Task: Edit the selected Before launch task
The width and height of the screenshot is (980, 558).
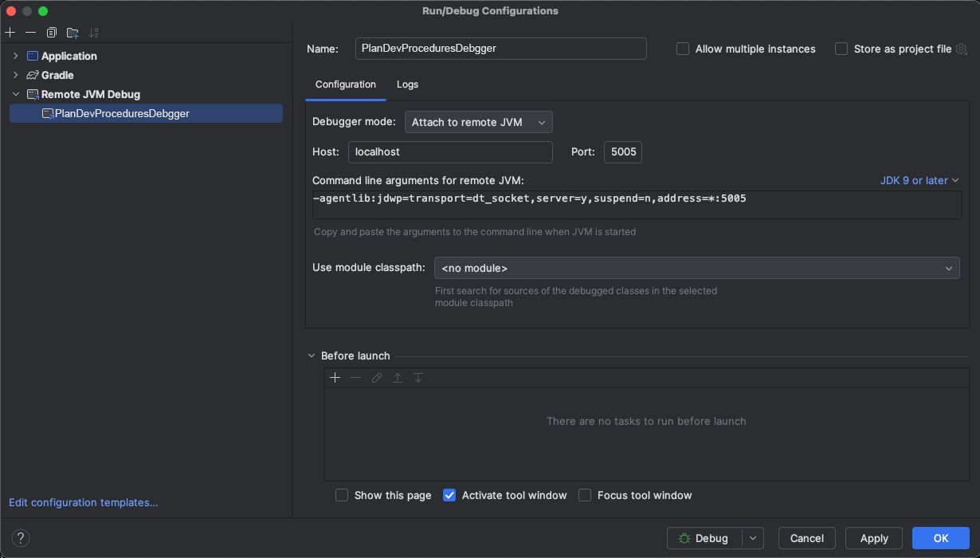Action: [x=376, y=377]
